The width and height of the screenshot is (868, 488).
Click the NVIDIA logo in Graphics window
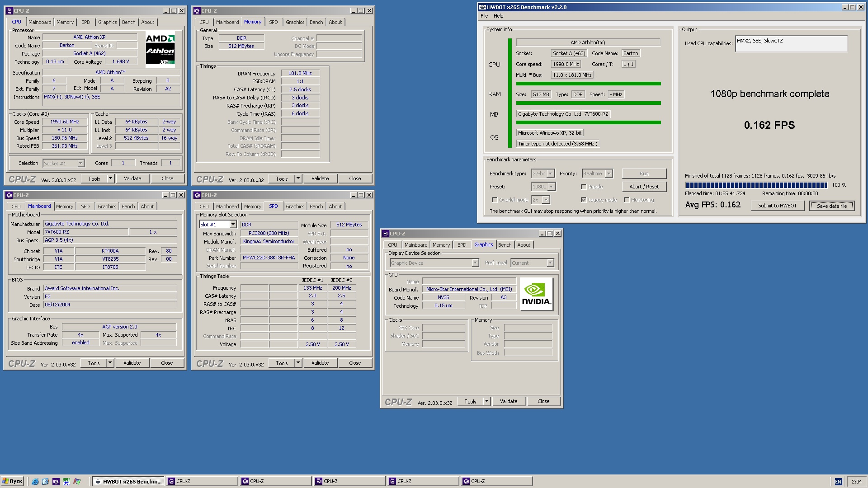[x=536, y=294]
